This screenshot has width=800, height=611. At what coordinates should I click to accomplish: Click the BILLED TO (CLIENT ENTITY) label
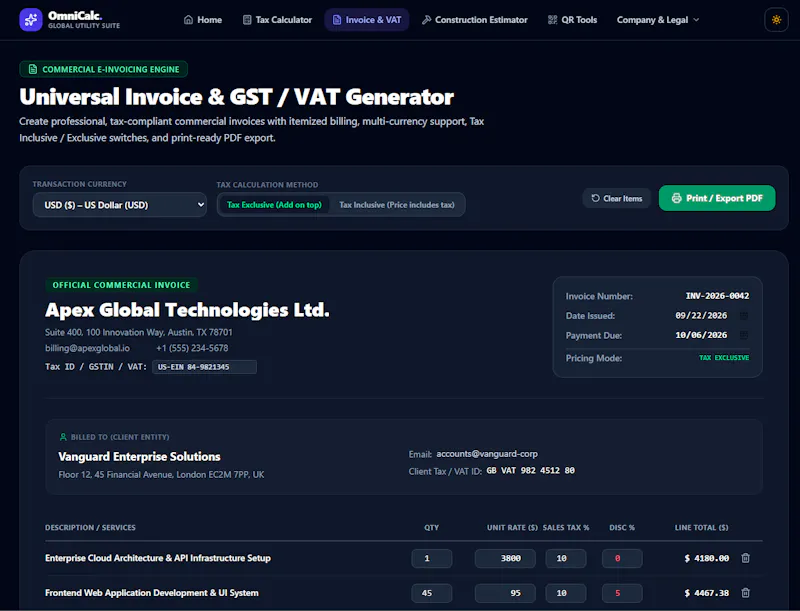120,437
